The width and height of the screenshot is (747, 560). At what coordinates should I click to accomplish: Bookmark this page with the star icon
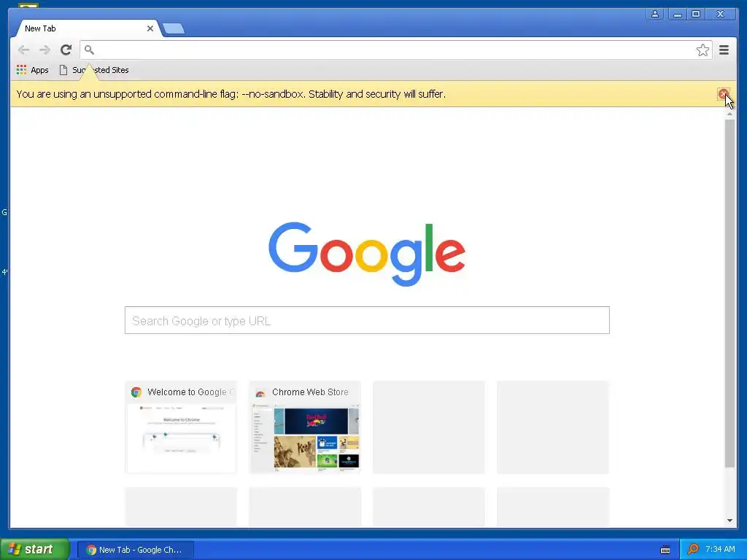[703, 50]
